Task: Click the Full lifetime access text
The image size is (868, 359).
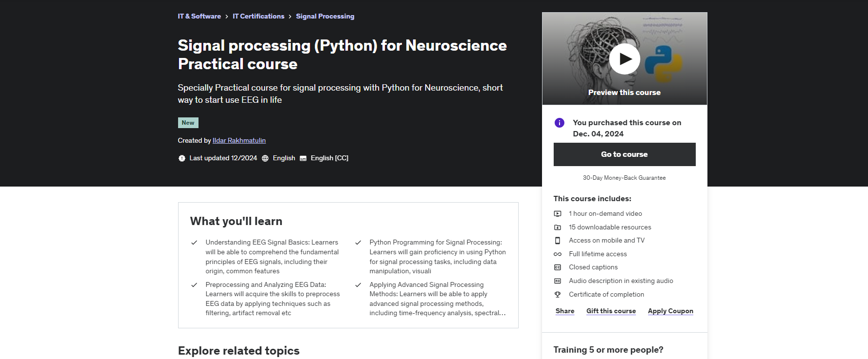Action: 597,254
